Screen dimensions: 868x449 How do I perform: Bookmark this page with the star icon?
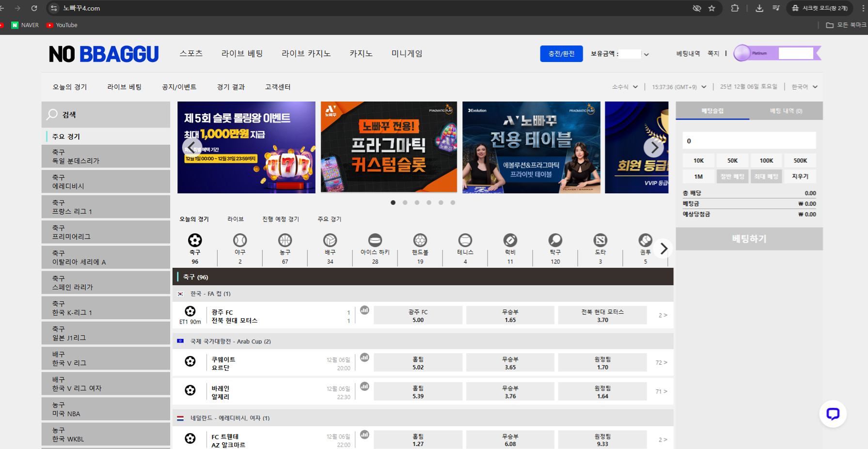coord(711,8)
